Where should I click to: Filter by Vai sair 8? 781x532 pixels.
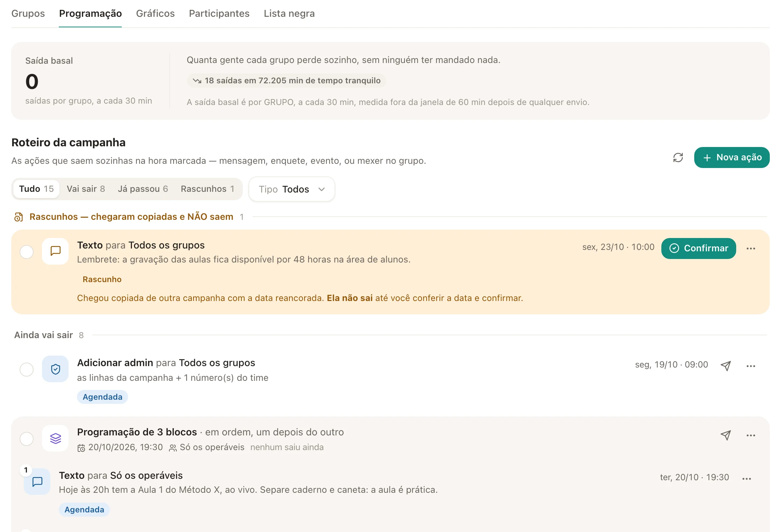[x=86, y=189]
